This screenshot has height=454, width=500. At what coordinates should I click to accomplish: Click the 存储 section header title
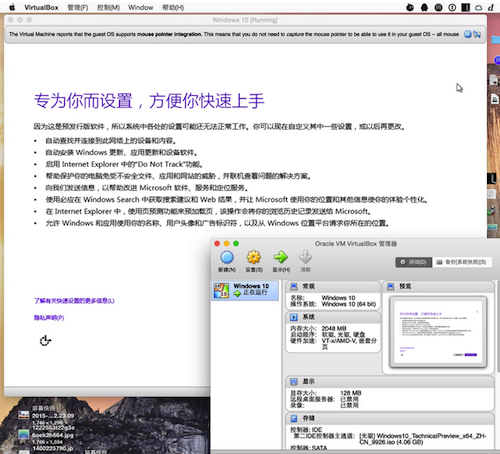308,418
